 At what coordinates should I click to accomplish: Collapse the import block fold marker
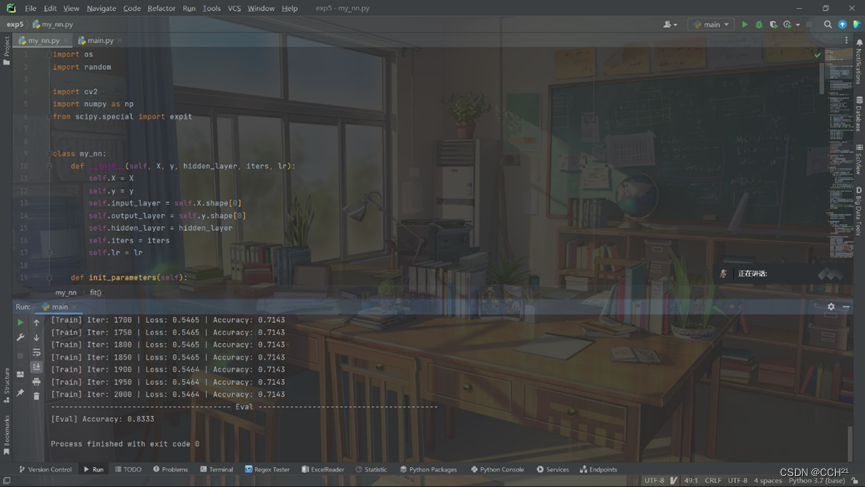pos(49,55)
